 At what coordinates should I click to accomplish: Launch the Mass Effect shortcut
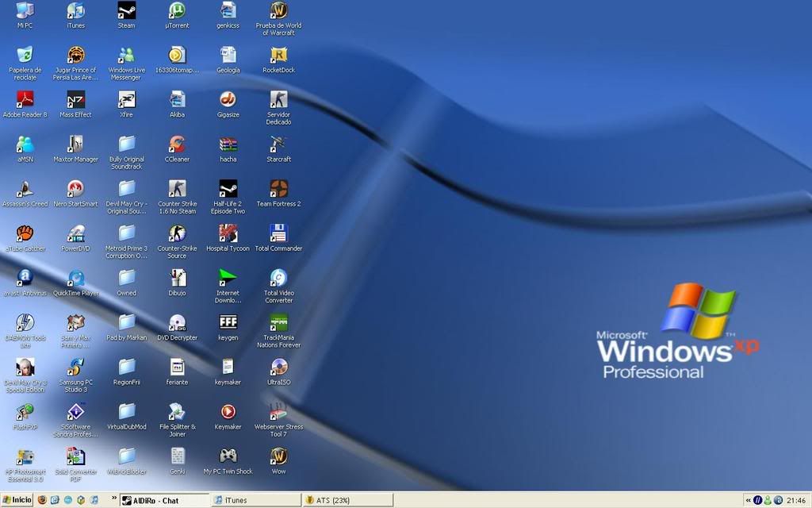(x=75, y=104)
